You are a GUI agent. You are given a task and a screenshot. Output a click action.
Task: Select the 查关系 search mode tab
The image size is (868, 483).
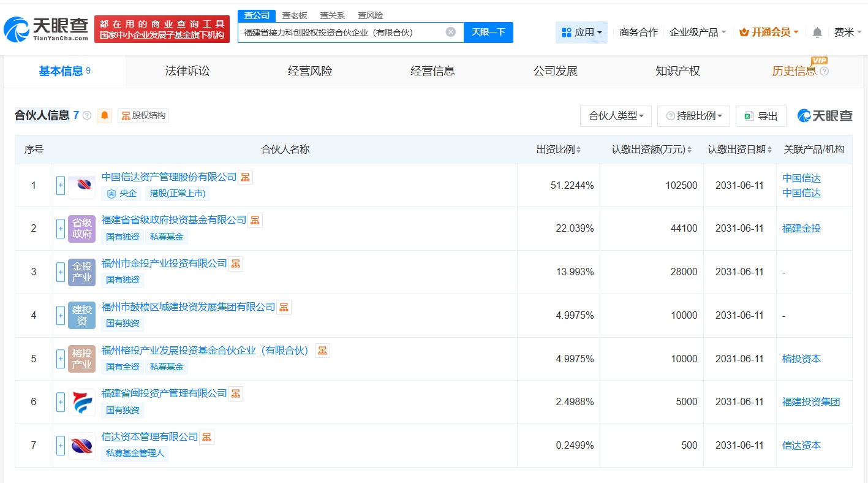333,15
